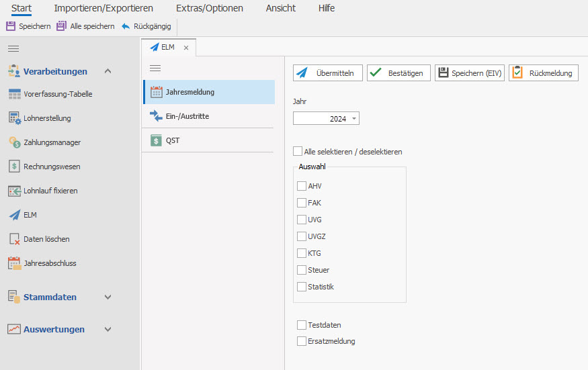This screenshot has width=588, height=370.
Task: Enable the Ersatzmeldung checkbox
Action: [x=302, y=341]
